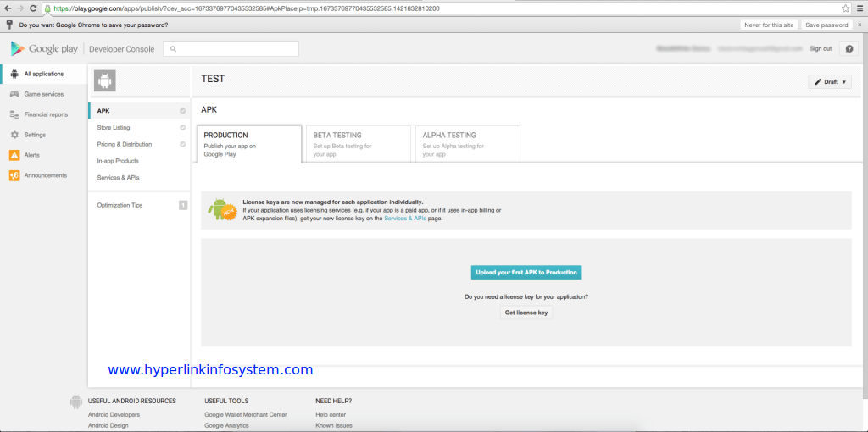Click the TEST app Android thumbnail
This screenshot has width=868, height=432.
click(x=104, y=80)
